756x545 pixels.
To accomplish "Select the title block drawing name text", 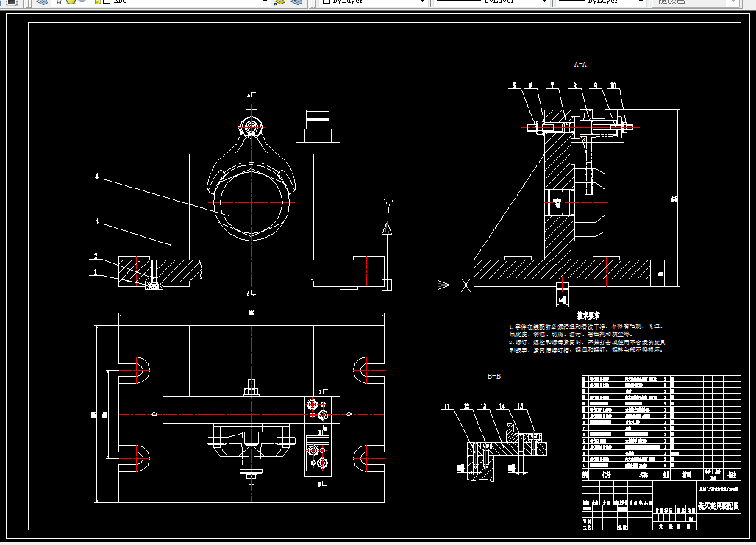I will click(718, 505).
